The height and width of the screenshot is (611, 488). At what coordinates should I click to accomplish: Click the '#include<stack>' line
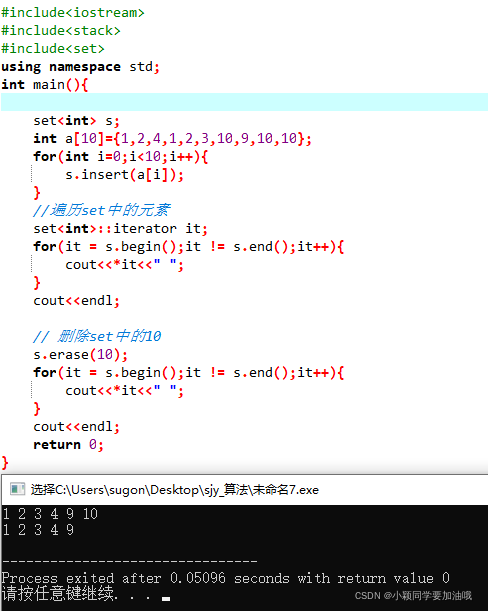click(x=61, y=30)
